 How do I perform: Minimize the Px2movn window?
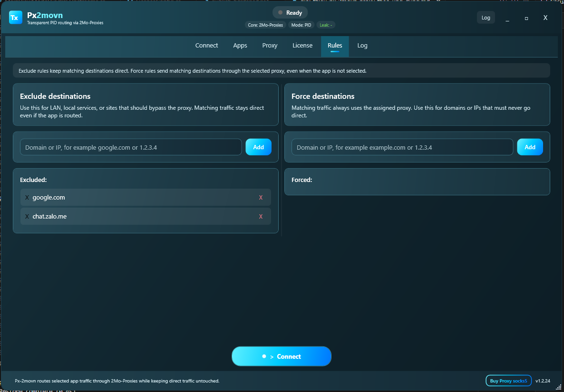tap(507, 18)
